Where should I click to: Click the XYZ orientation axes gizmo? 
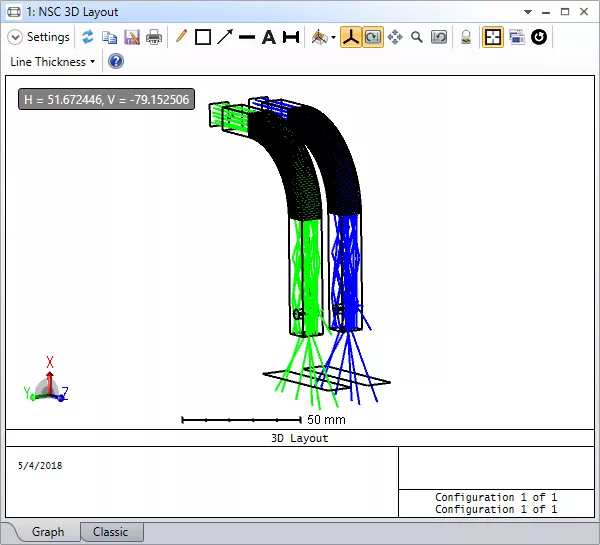tap(47, 383)
